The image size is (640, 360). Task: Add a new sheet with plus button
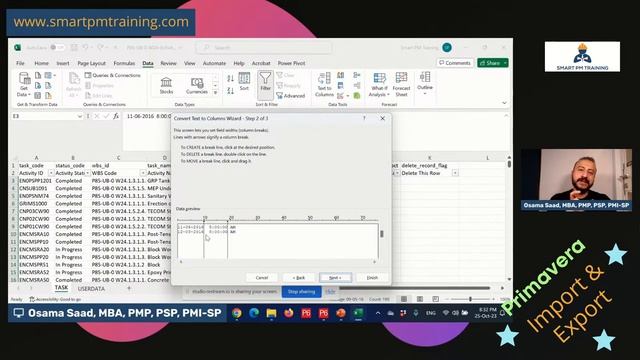coord(129,289)
